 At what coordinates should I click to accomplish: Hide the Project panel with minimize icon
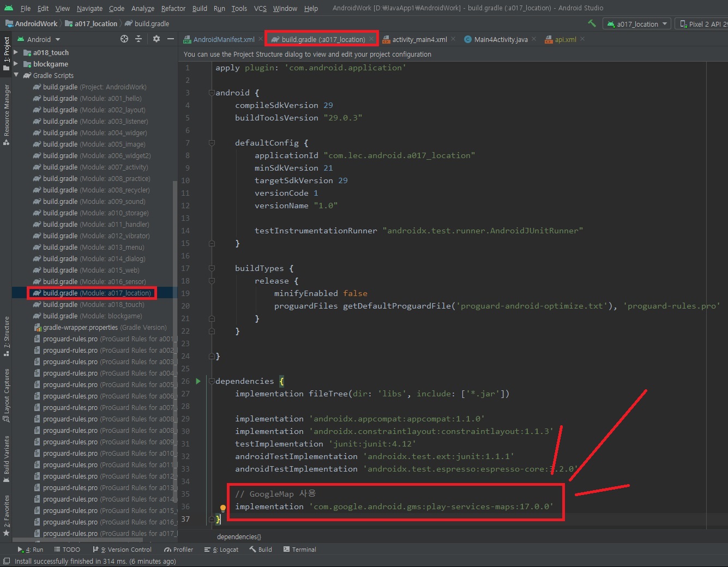click(x=170, y=39)
